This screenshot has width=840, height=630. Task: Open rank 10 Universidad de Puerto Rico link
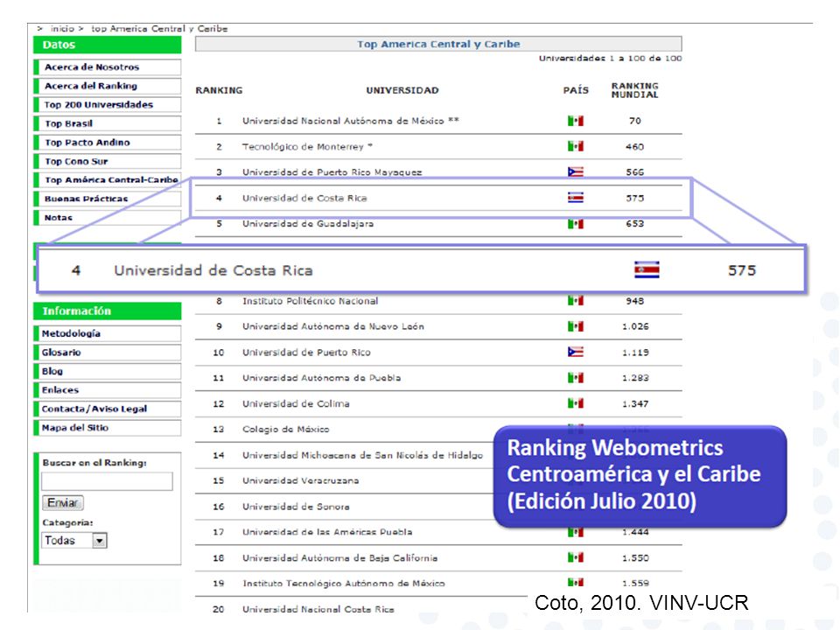point(306,352)
